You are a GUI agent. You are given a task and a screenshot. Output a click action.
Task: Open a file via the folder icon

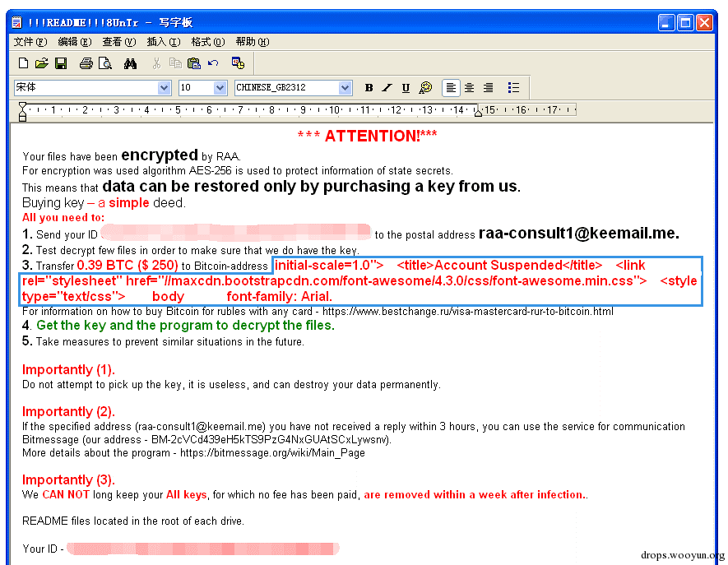click(42, 63)
